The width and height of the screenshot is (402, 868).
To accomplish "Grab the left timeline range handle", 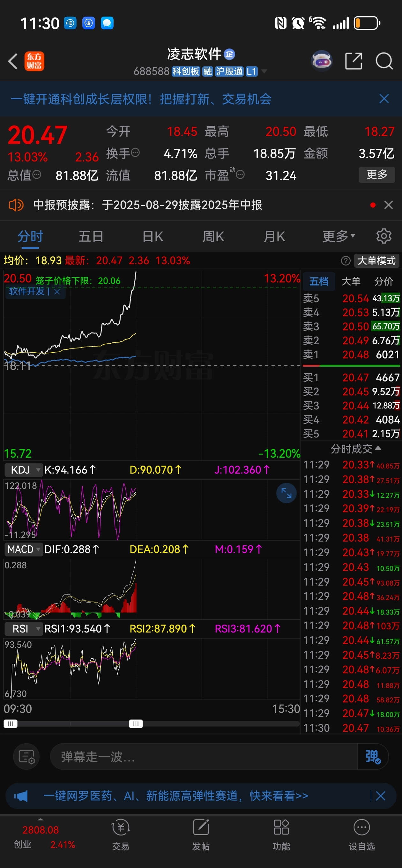I will point(11,723).
